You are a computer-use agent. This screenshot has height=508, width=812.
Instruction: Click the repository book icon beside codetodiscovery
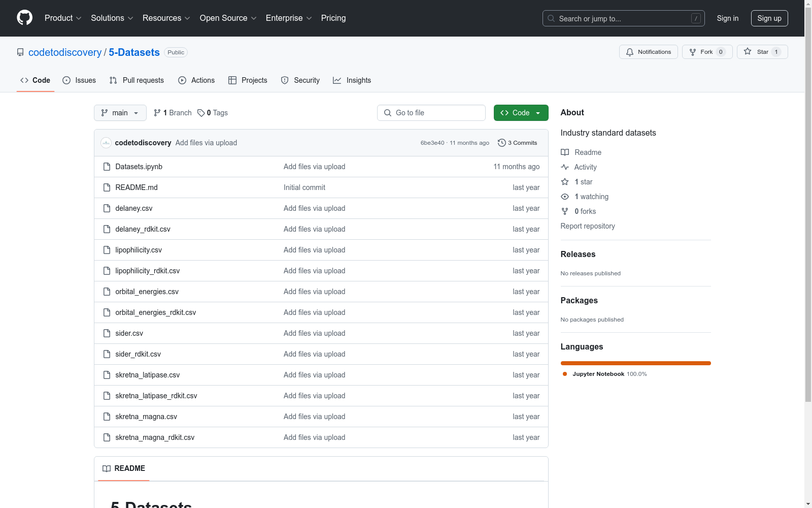click(x=20, y=52)
